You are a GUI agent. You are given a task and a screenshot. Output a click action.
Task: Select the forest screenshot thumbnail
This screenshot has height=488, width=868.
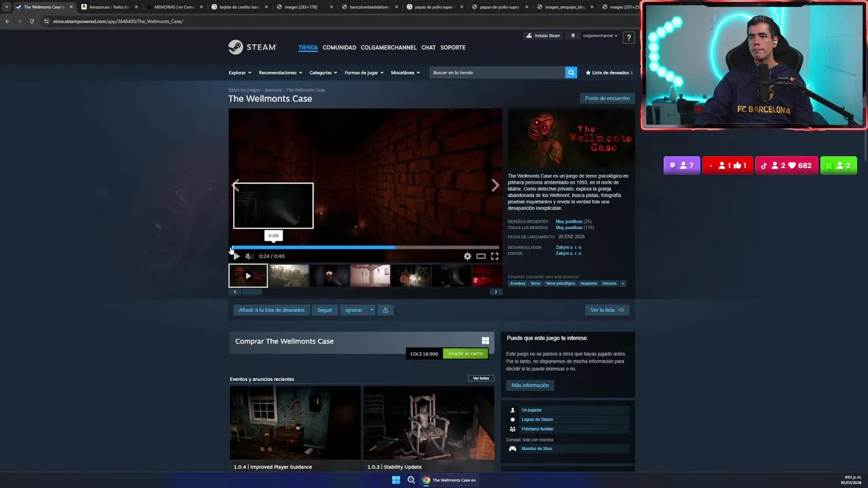coord(290,276)
